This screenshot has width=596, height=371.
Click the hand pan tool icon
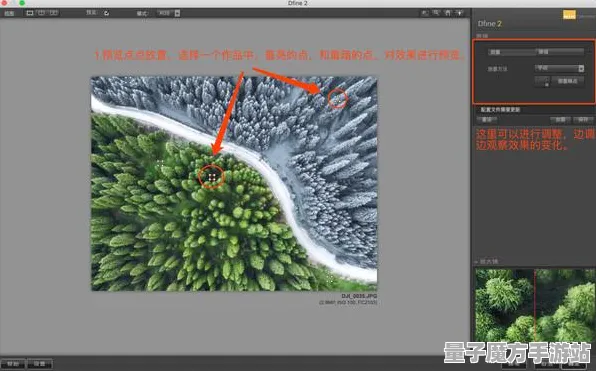click(448, 13)
